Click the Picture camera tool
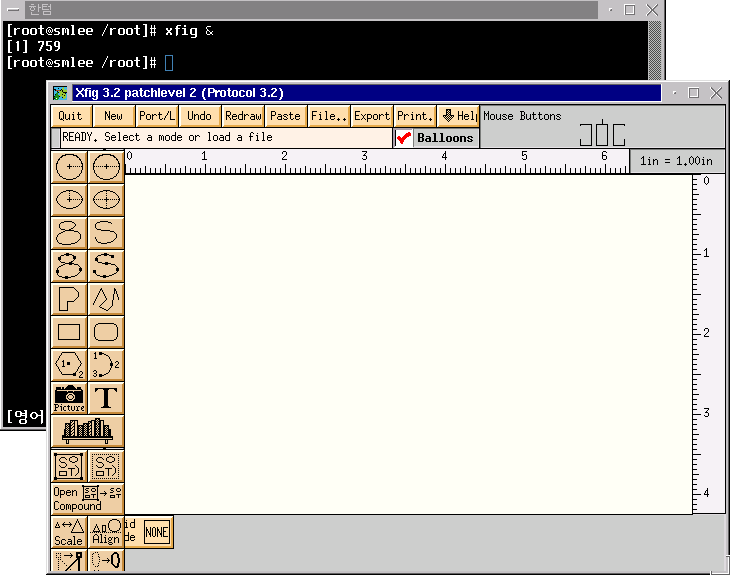This screenshot has width=733, height=575. (69, 398)
